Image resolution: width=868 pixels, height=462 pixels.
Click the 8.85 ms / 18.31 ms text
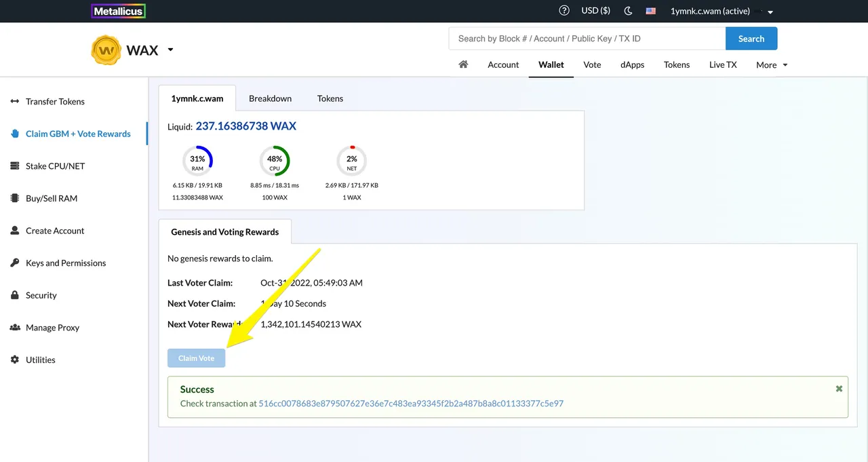coord(275,185)
